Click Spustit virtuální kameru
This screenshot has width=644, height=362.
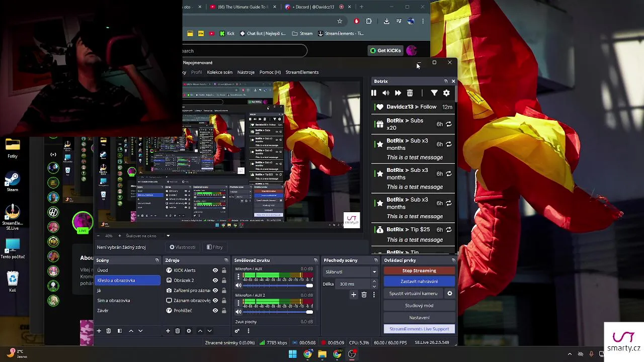point(413,294)
